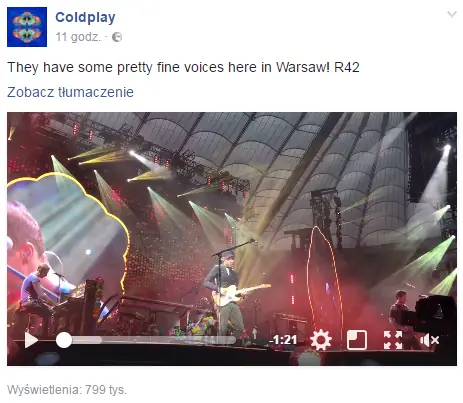The image size is (463, 403).
Task: Open the Coldplay page name link
Action: pos(85,17)
